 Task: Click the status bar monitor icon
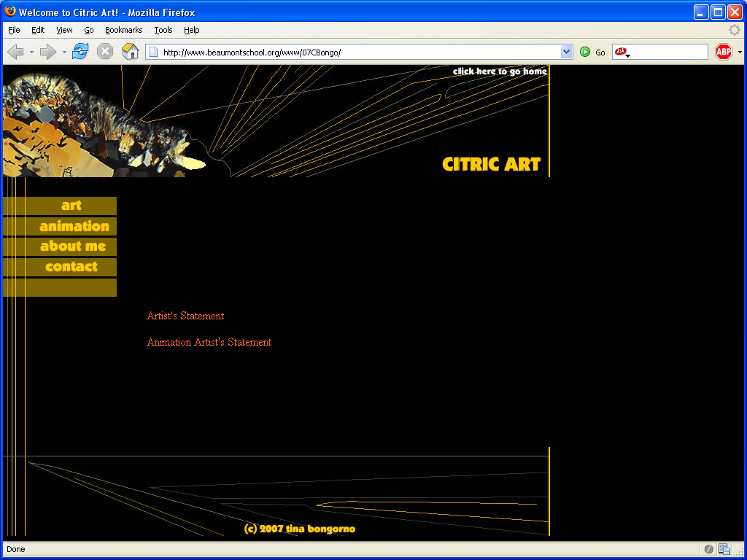tap(724, 549)
